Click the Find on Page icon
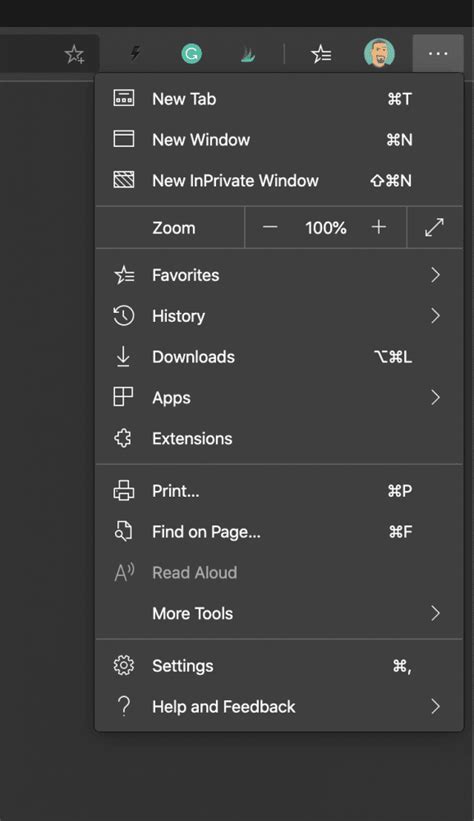Viewport: 474px width, 821px height. tap(123, 531)
